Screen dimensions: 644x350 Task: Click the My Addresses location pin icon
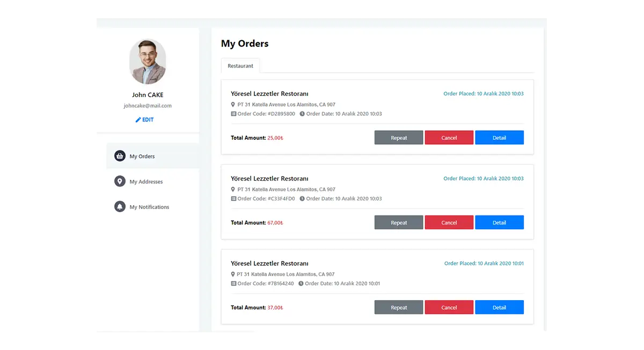tap(120, 181)
